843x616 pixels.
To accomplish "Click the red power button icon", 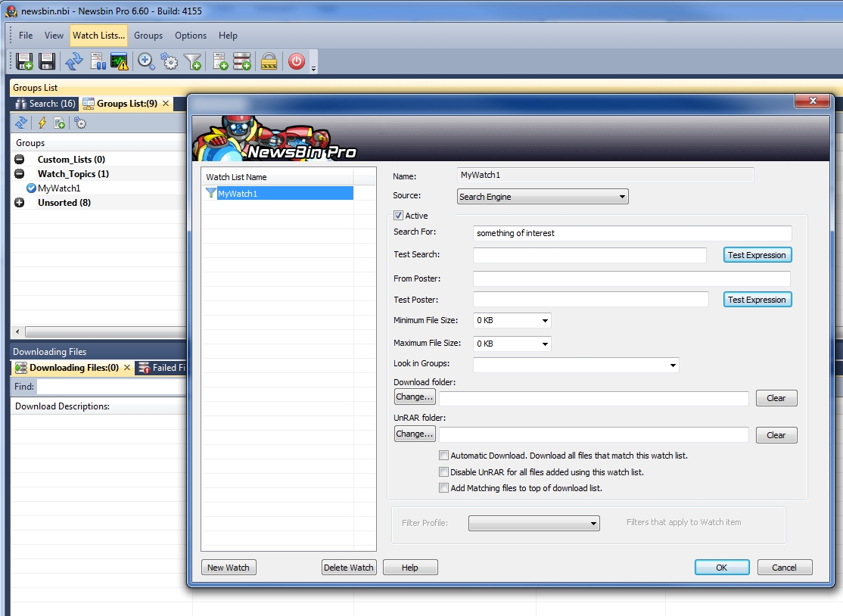I will tap(296, 62).
